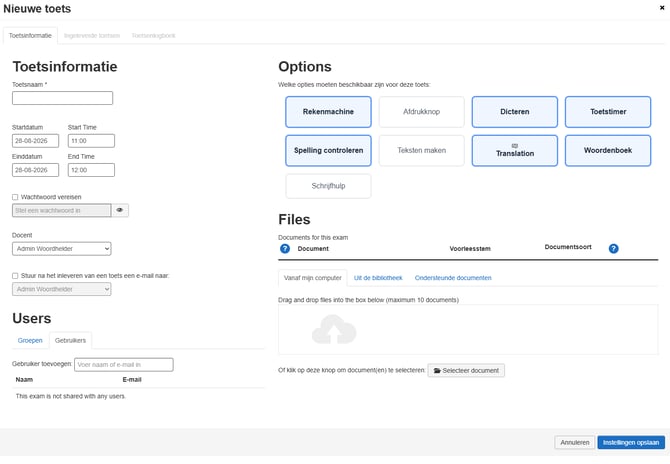The image size is (670, 464).
Task: Click the help icon beside Documentsoort column
Action: 613,249
